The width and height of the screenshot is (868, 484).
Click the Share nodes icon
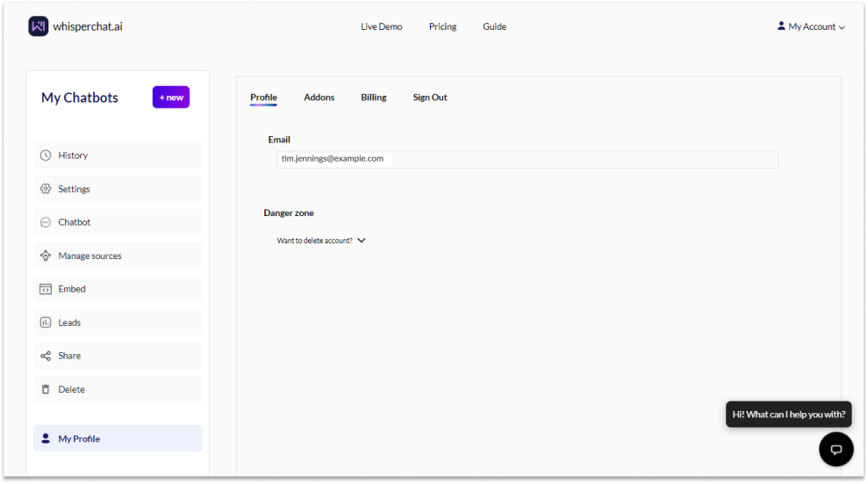[x=46, y=356]
